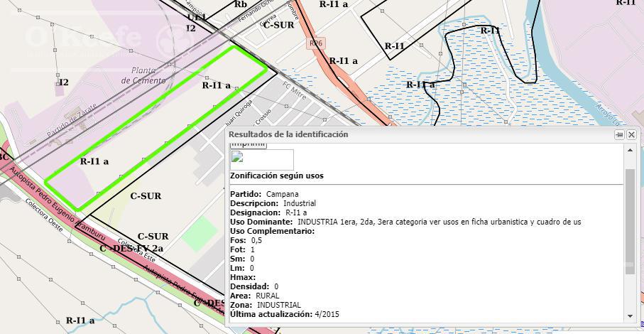
Task: Click the results panel vertical scrollbar thumb
Action: tap(630, 215)
